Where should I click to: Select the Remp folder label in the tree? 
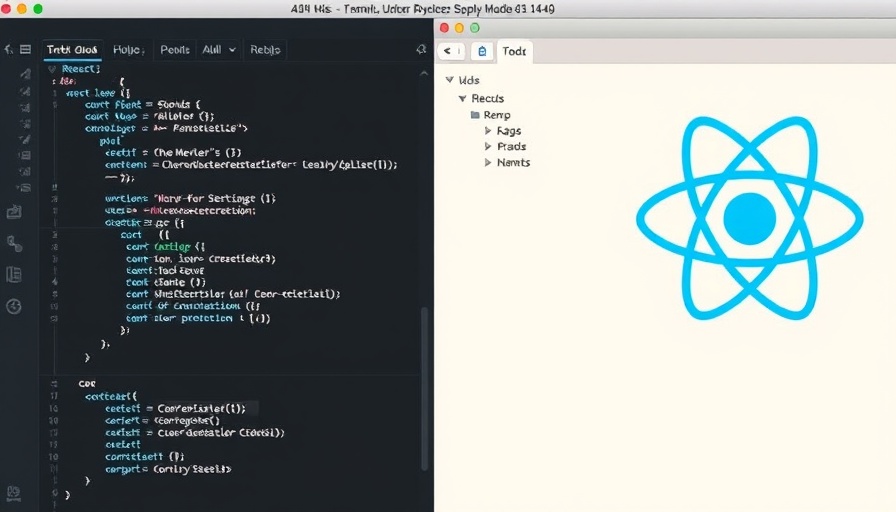click(x=497, y=115)
